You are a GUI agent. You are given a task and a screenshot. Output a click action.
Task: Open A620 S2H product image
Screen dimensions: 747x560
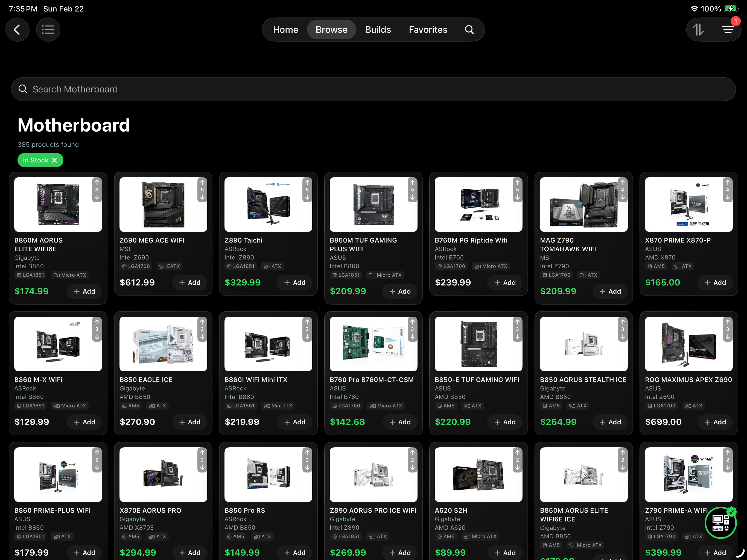[478, 474]
